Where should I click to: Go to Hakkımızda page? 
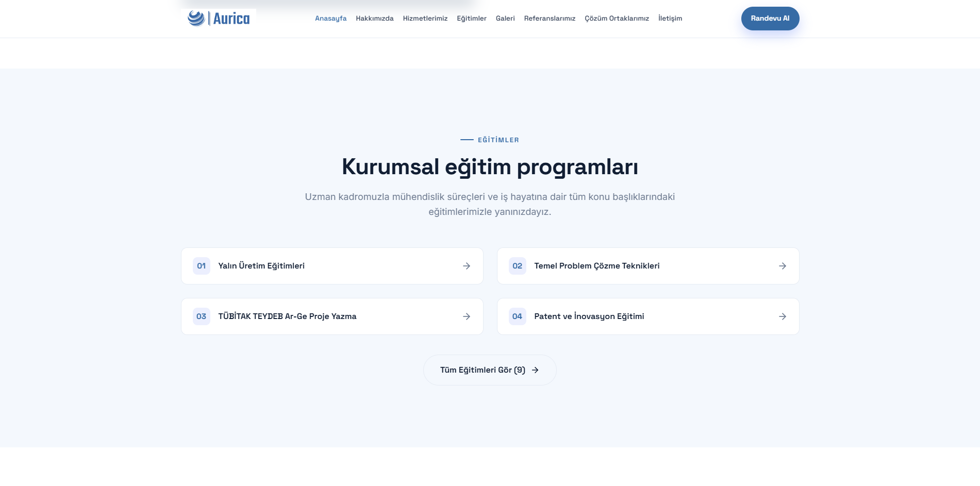(374, 19)
